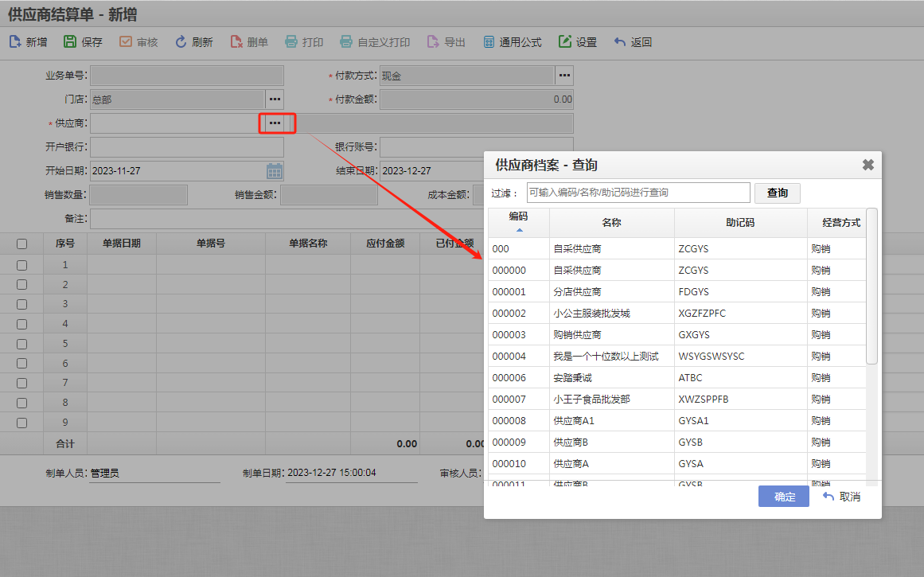Click the 单据名称 column header
The image size is (924, 577).
[308, 244]
